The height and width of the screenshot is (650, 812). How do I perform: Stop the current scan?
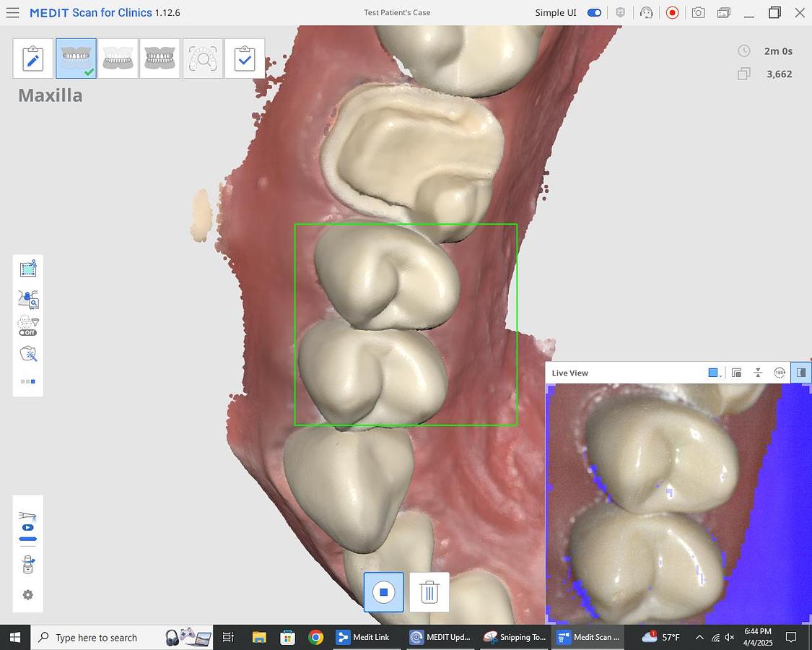click(383, 592)
